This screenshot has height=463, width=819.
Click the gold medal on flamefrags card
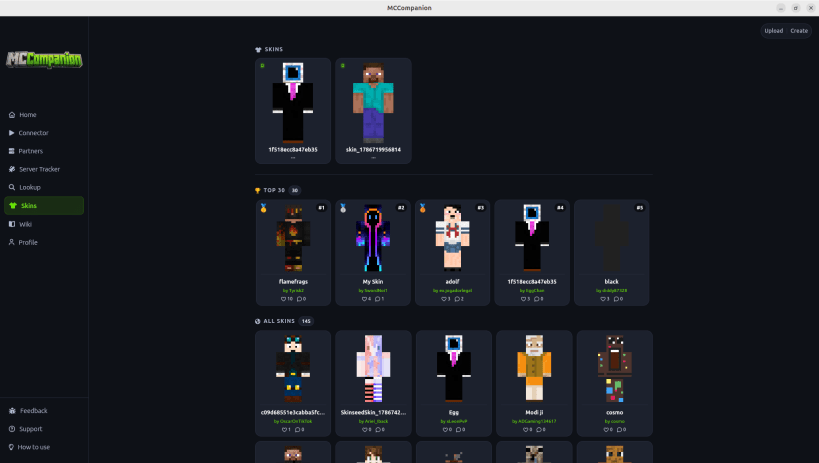[263, 208]
